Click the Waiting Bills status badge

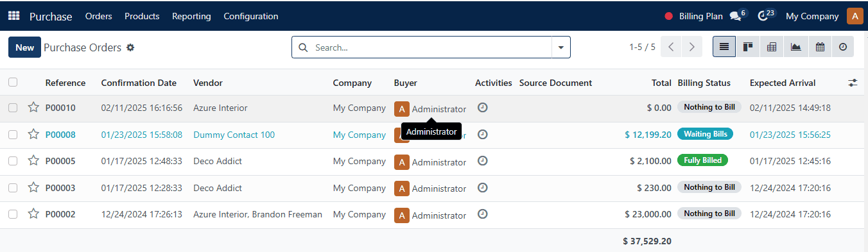coord(705,134)
